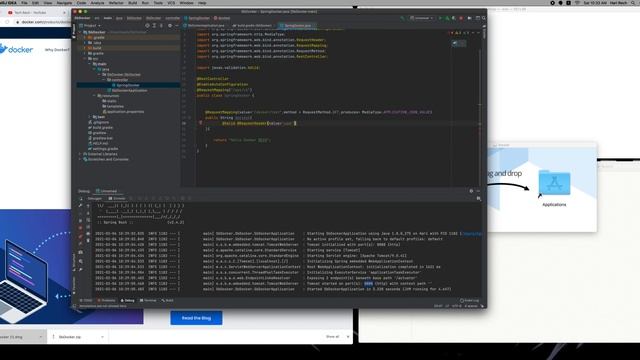Click Select Opened File icon in Project panel
This screenshot has height=360, width=640.
click(x=147, y=26)
